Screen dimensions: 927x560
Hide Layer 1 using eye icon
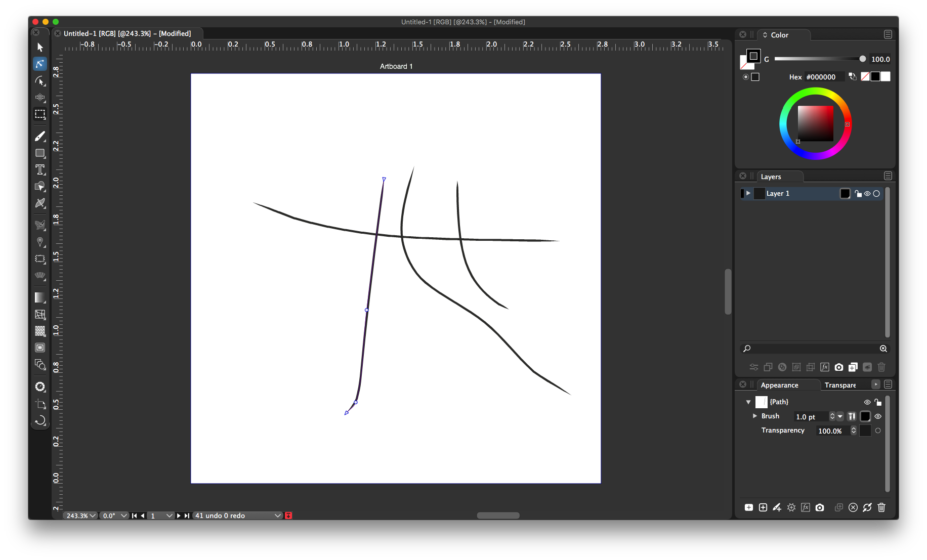(x=867, y=194)
